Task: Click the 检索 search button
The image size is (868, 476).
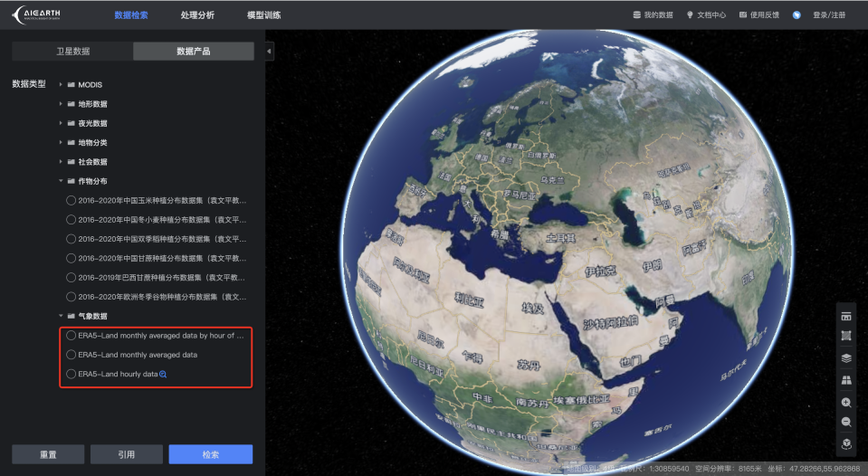Action: pos(210,454)
